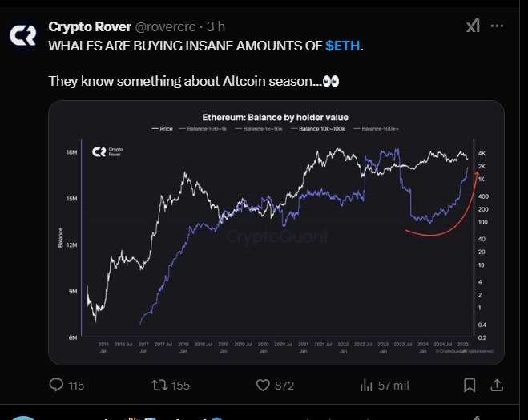Toggle Balance 100k~ legend entry
This screenshot has width=528, height=420.
coord(376,129)
